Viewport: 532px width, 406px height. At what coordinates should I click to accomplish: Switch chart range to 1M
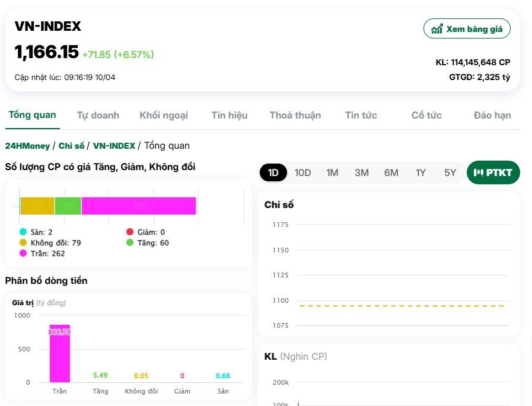(332, 172)
